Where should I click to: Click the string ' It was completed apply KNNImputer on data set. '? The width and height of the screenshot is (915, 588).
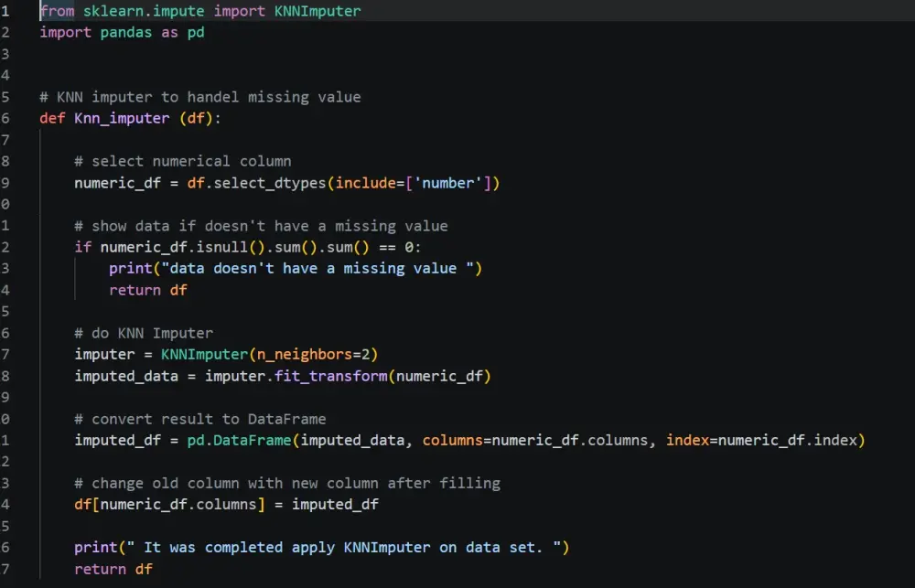click(344, 548)
